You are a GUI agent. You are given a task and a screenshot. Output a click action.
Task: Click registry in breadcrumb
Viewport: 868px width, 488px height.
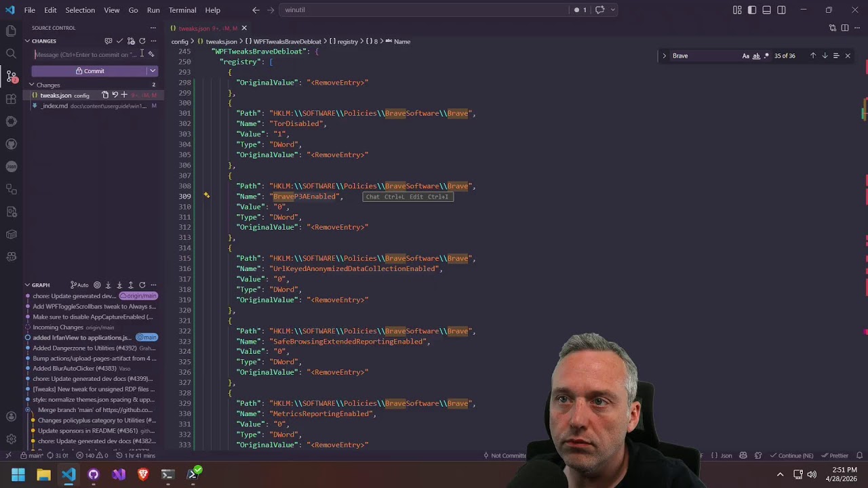tap(347, 41)
